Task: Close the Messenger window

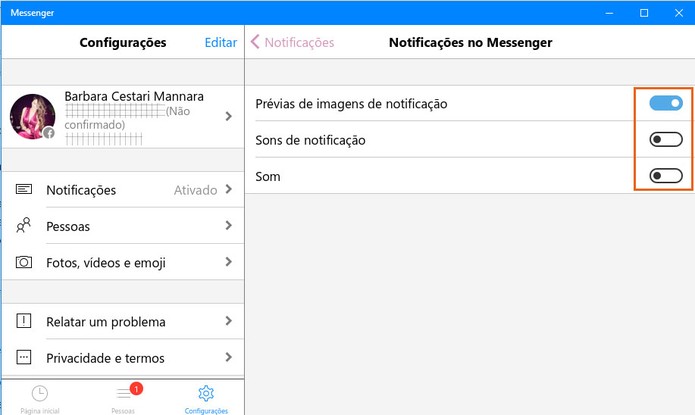Action: tap(679, 13)
